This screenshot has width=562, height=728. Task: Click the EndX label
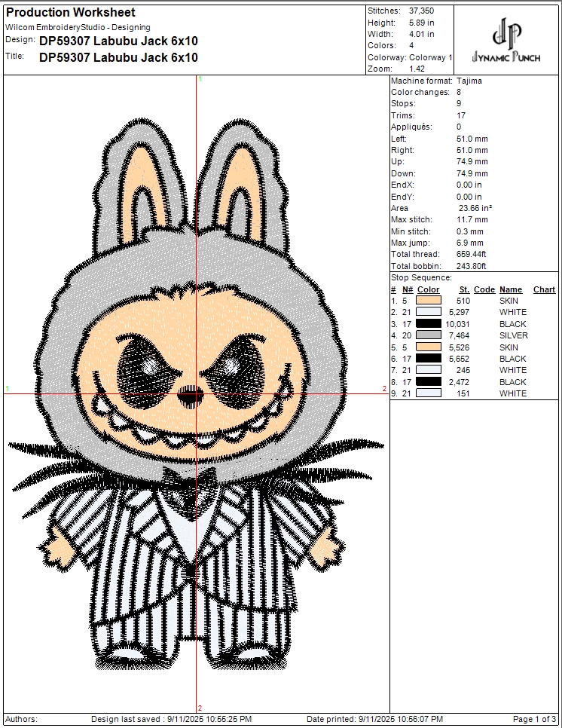[402, 185]
